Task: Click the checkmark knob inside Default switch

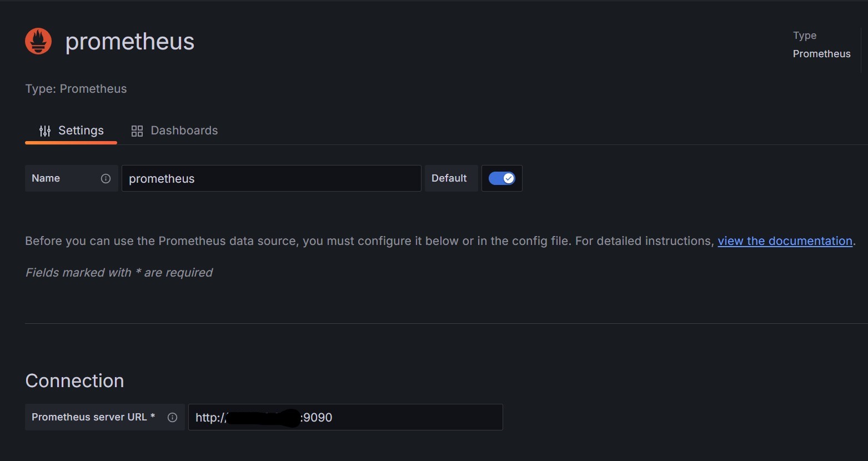Action: pyautogui.click(x=508, y=178)
